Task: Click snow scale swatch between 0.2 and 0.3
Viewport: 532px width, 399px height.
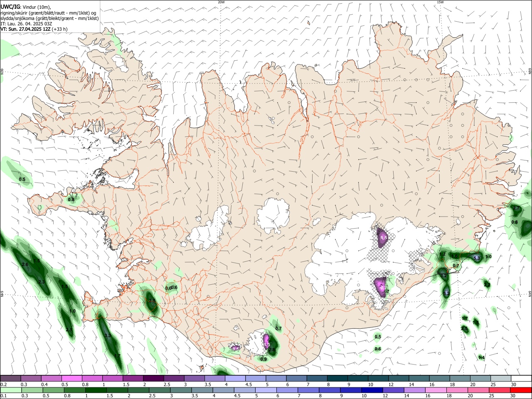Action: pyautogui.click(x=10, y=378)
